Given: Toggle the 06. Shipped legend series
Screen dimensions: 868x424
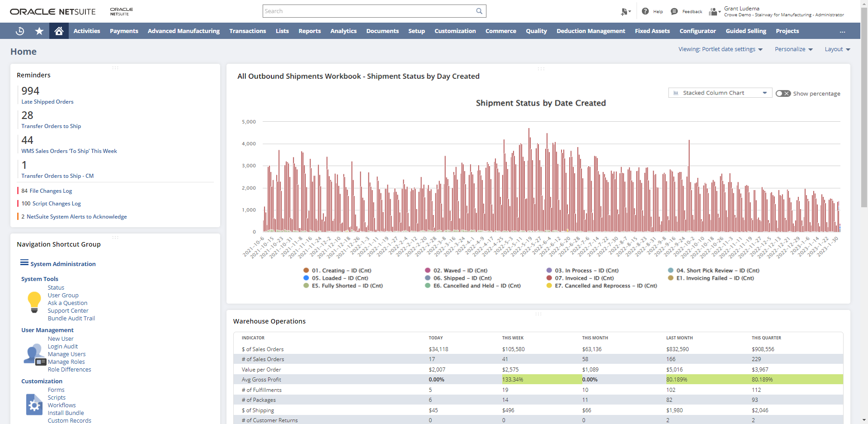Looking at the screenshot, I should click(462, 278).
